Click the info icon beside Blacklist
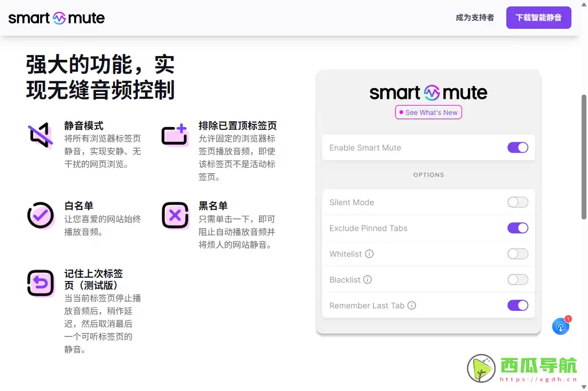Viewport: 588px width, 391px height. click(x=367, y=279)
